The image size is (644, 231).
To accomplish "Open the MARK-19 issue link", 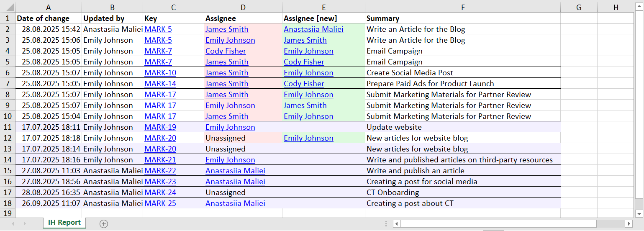I will click(x=160, y=127).
